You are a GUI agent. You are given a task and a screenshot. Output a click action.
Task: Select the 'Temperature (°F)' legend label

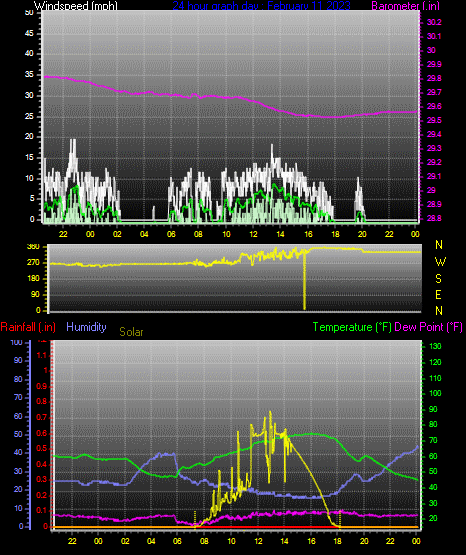point(352,327)
